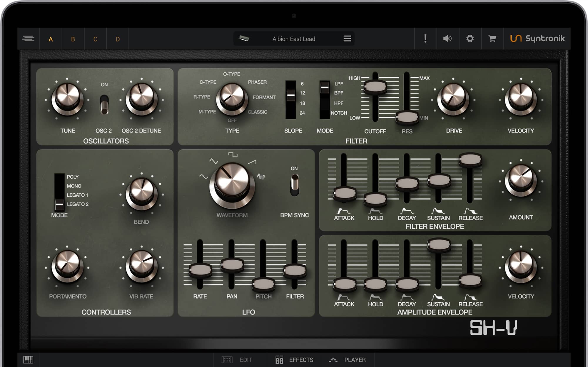
Task: Click the exclamation panic icon
Action: [425, 38]
